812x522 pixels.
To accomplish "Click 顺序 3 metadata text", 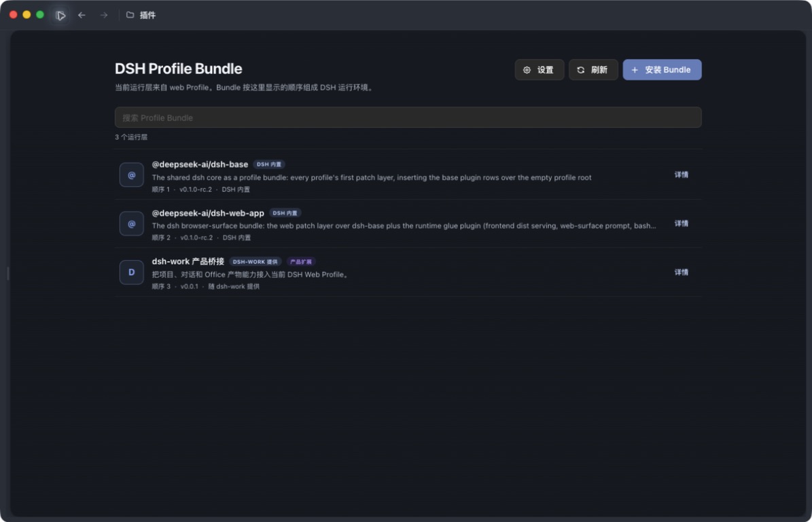I will pyautogui.click(x=161, y=286).
